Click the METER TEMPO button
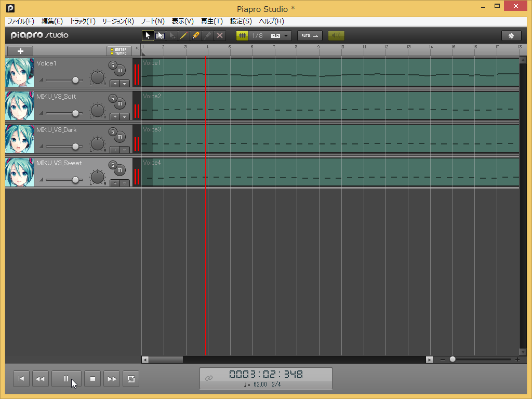This screenshot has width=532, height=399. pyautogui.click(x=119, y=51)
